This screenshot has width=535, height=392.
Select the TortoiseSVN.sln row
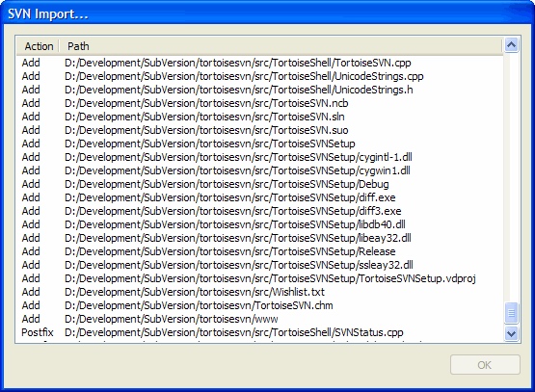[x=259, y=117]
